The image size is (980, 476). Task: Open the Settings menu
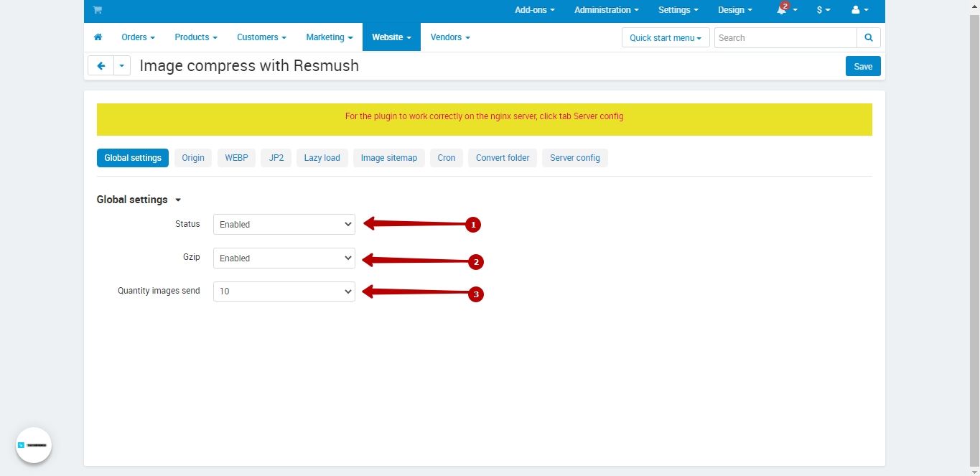(x=678, y=10)
